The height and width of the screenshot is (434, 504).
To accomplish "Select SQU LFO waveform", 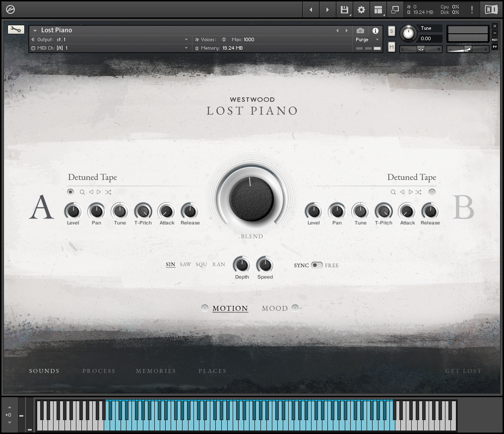I will pyautogui.click(x=201, y=265).
